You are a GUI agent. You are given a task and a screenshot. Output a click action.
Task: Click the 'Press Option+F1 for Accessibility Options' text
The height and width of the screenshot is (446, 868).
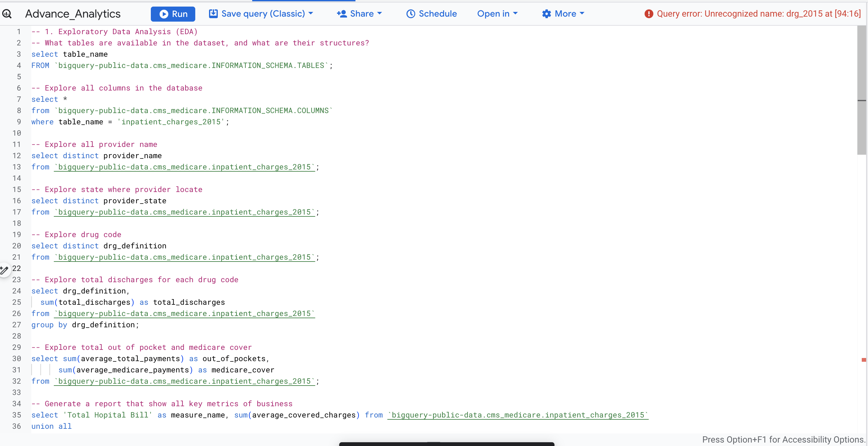[784, 439]
